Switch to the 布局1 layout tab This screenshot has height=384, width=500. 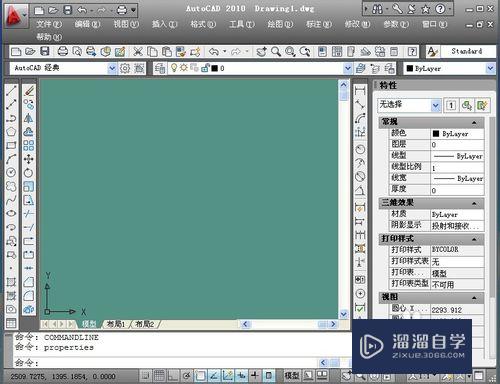115,324
